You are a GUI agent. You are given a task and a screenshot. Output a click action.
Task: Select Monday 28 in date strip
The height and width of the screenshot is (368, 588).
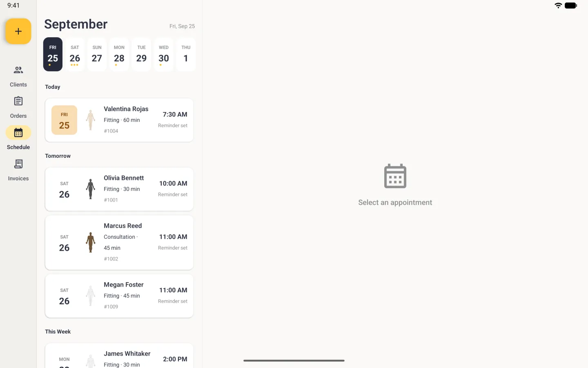(x=119, y=54)
